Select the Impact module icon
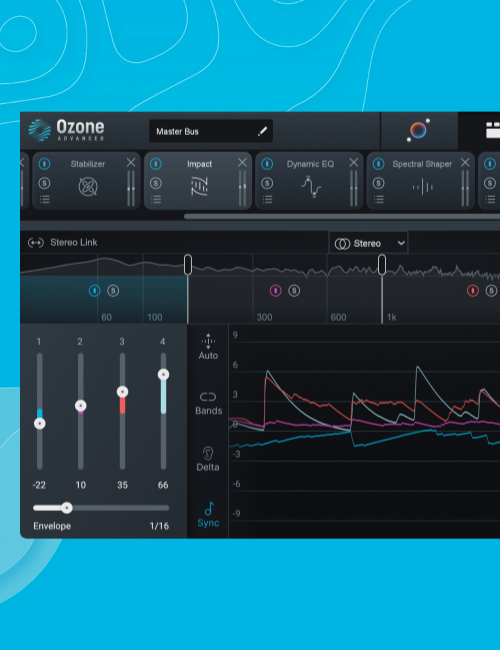 pos(199,187)
